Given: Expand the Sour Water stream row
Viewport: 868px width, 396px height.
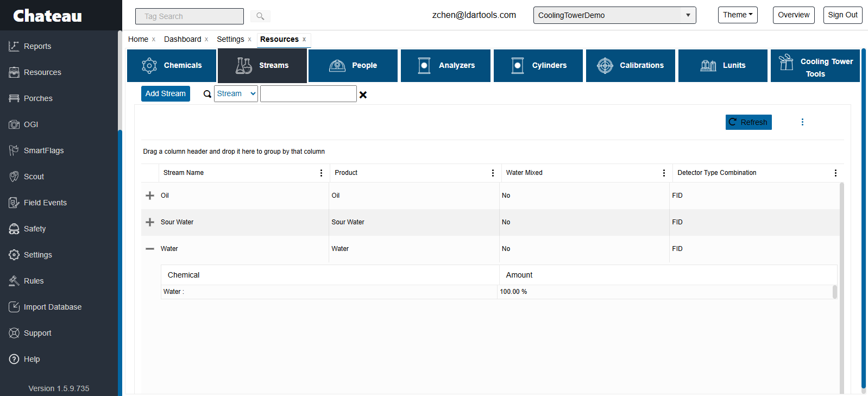Looking at the screenshot, I should click(x=150, y=222).
